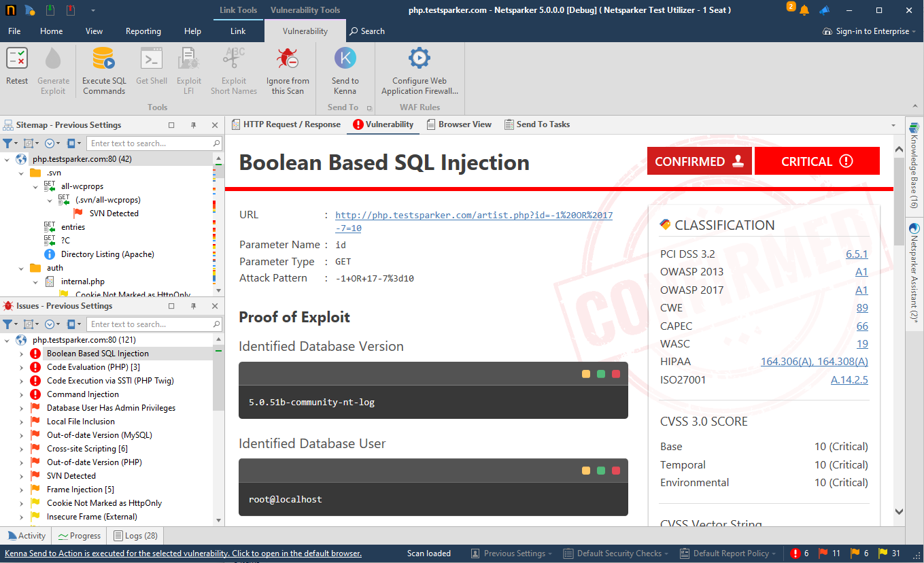
Task: Collapse the .svn folder in Sitemap
Action: pos(21,172)
